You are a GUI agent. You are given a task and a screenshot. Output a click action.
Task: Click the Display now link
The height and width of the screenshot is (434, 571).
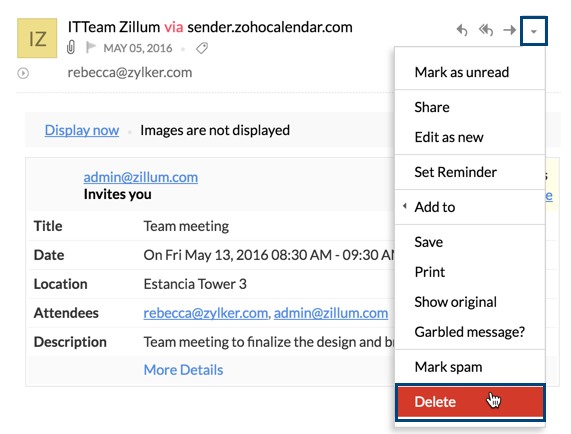pyautogui.click(x=82, y=130)
